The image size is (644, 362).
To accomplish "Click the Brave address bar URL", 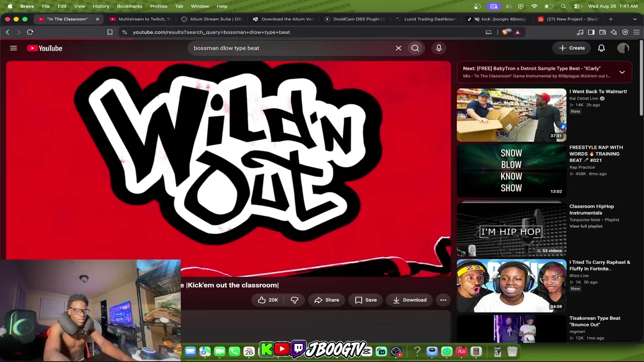I will 211,32.
